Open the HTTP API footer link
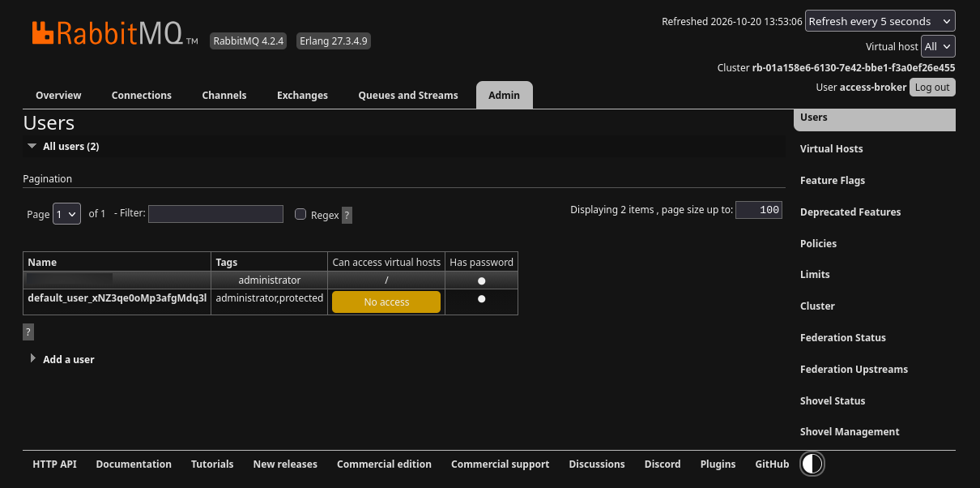Viewport: 980px width, 488px height. (x=54, y=464)
